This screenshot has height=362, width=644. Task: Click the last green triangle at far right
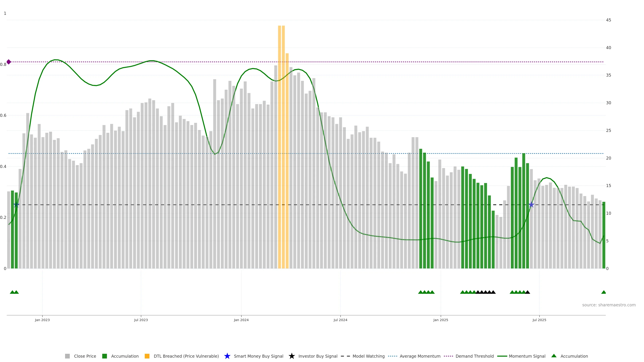click(x=604, y=292)
